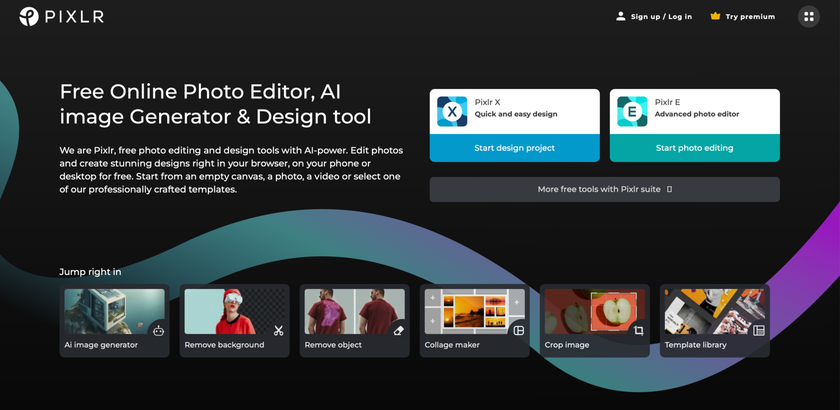The image size is (840, 410).
Task: Click the scissors icon on Remove background
Action: [x=278, y=331]
